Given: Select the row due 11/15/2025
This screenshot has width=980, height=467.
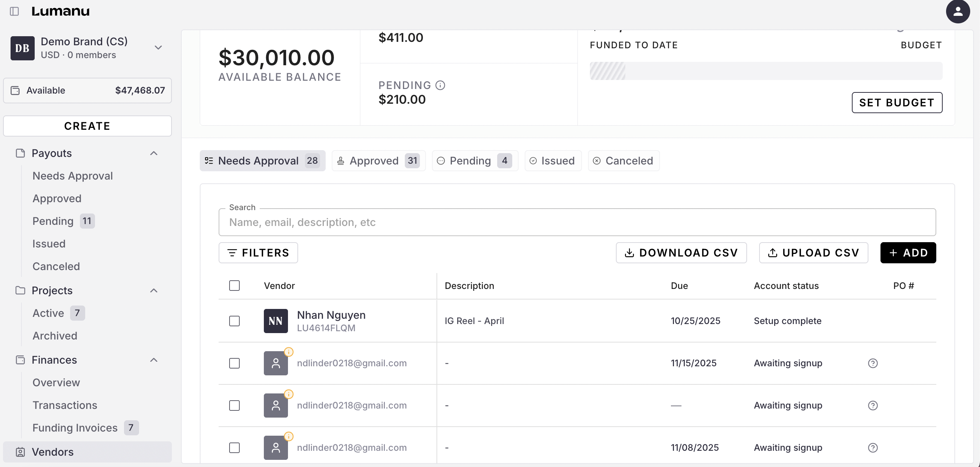Looking at the screenshot, I should [x=234, y=363].
